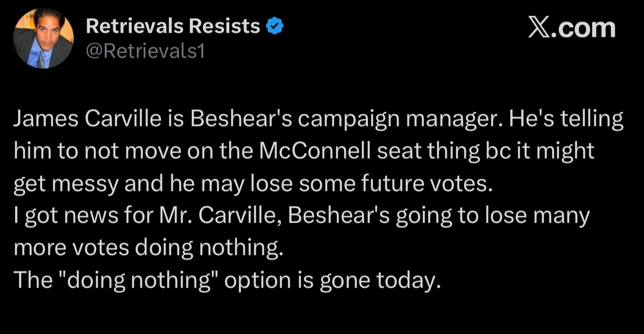Open the Retrievals Resists profile avatar
The image size is (644, 334).
coord(43,39)
